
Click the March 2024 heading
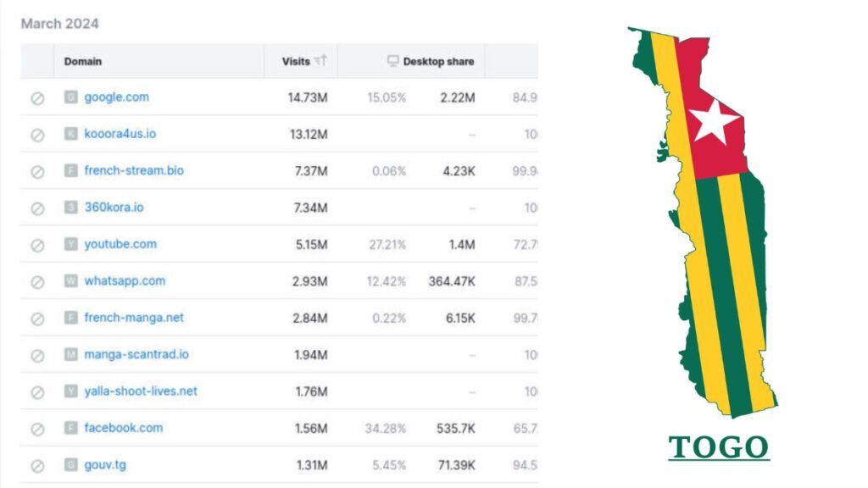(59, 24)
